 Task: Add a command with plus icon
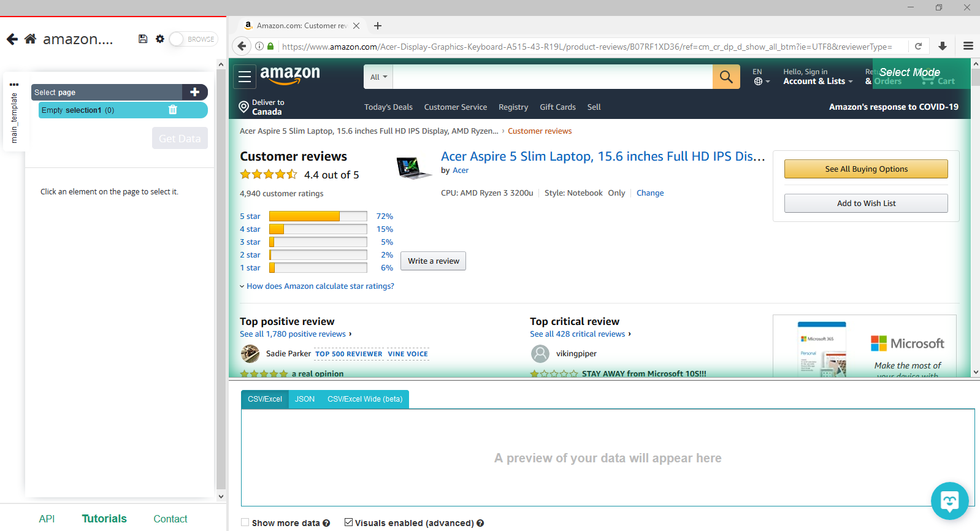click(x=195, y=92)
